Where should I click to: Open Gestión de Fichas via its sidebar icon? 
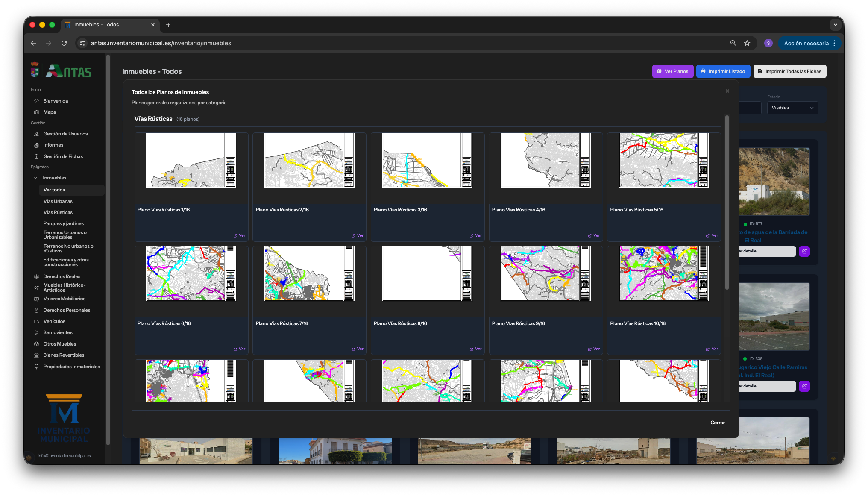pyautogui.click(x=37, y=156)
